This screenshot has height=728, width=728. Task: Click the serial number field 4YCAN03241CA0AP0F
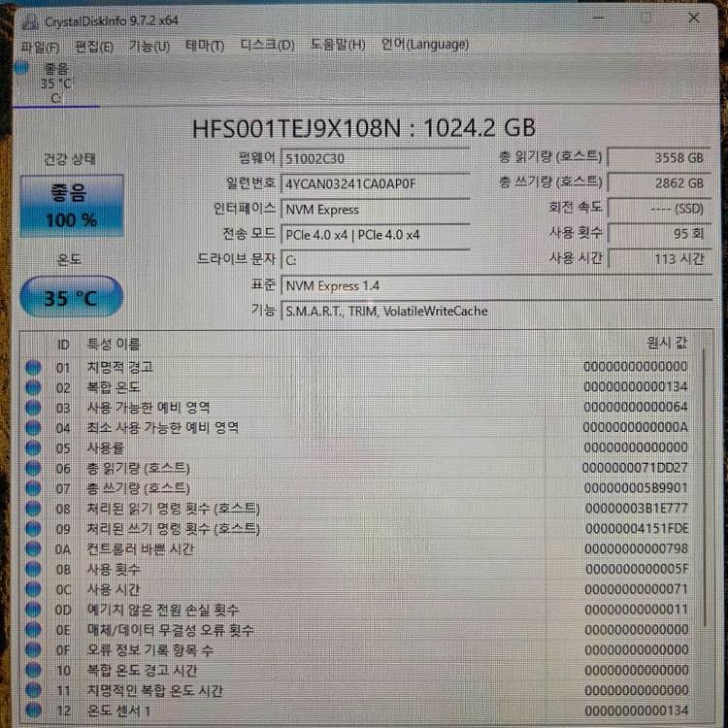pos(375,184)
